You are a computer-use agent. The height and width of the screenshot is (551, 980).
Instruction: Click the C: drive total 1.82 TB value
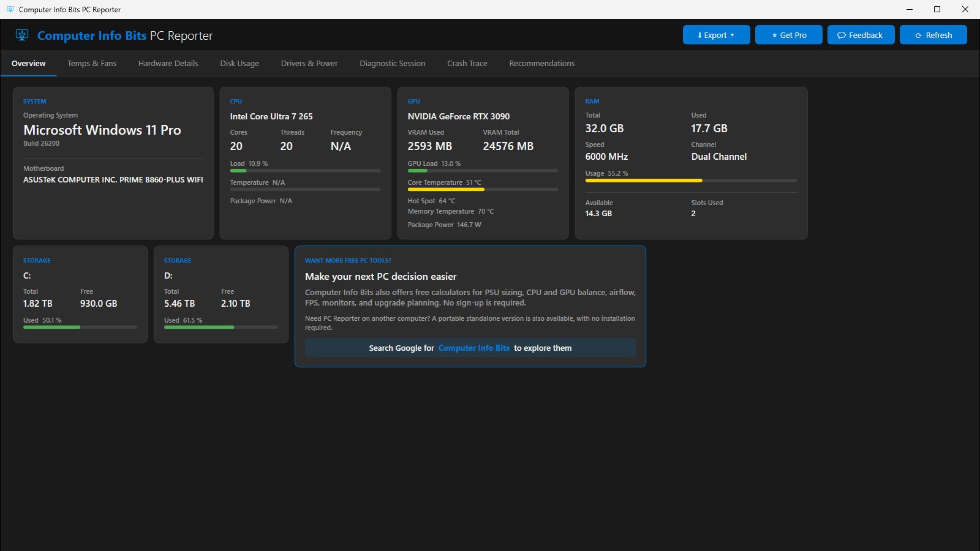click(38, 304)
